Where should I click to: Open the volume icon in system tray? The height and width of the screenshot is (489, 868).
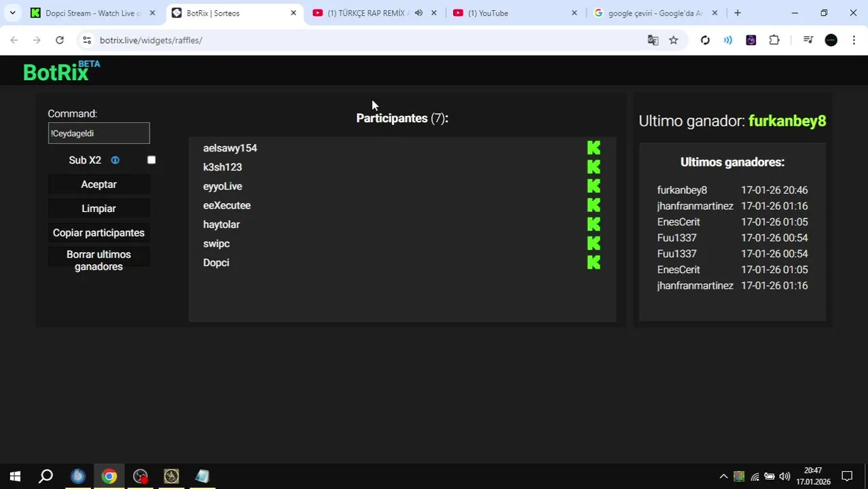pyautogui.click(x=784, y=476)
